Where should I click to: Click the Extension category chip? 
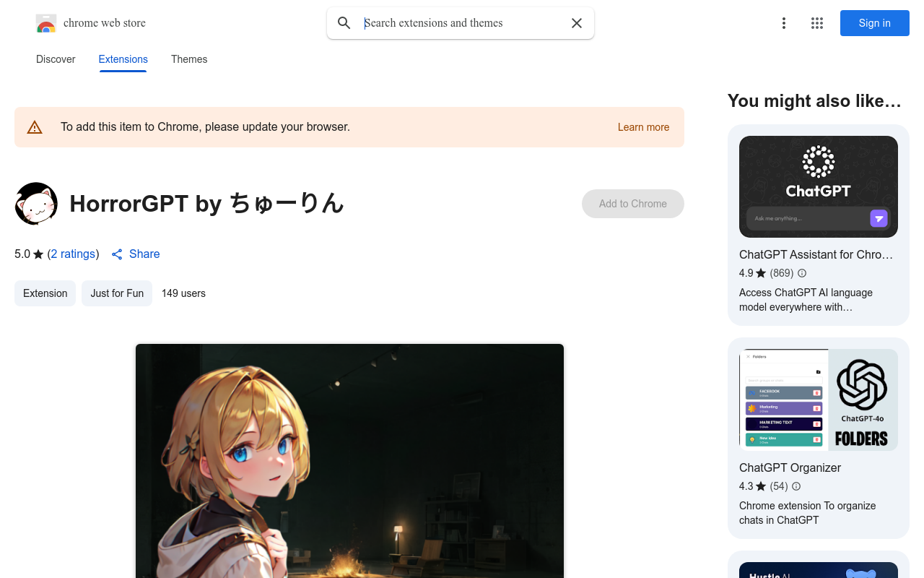coord(45,293)
